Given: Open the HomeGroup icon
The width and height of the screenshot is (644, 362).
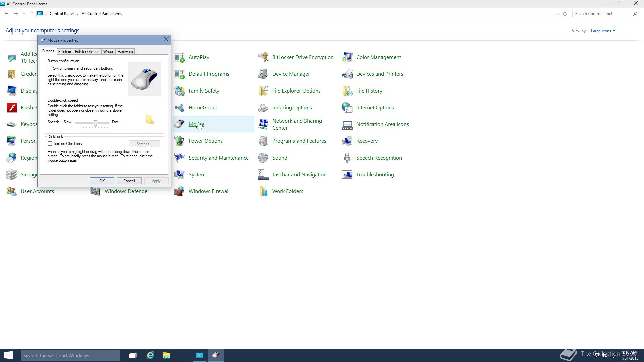Looking at the screenshot, I should coord(179,108).
